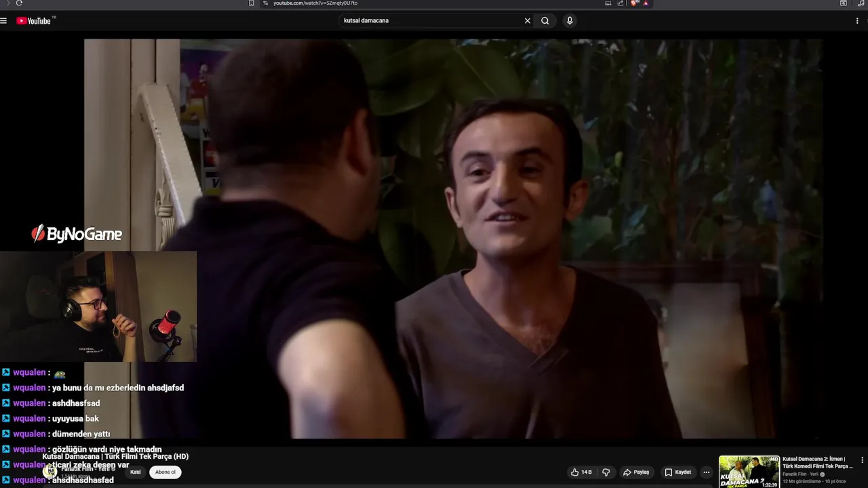The width and height of the screenshot is (868, 488).
Task: Run search with the magnifier button
Action: (545, 21)
